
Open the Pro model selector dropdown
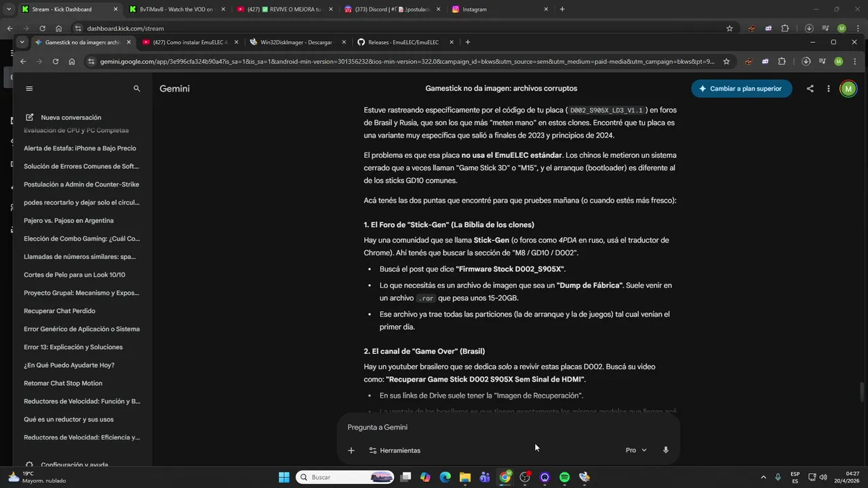[636, 451]
